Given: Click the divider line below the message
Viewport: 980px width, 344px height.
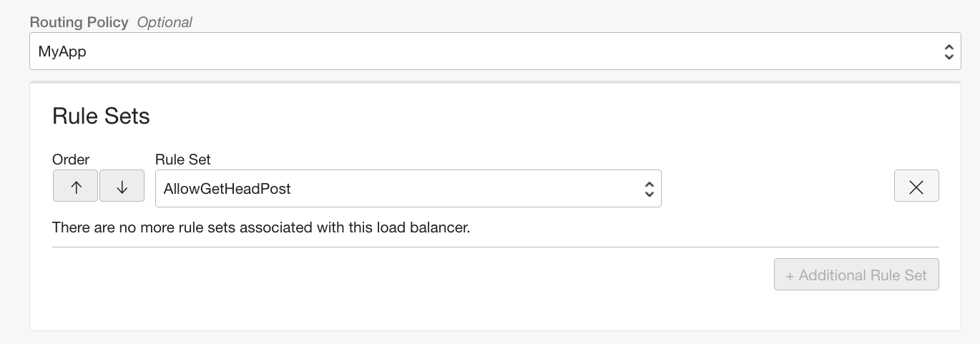Looking at the screenshot, I should tap(495, 247).
